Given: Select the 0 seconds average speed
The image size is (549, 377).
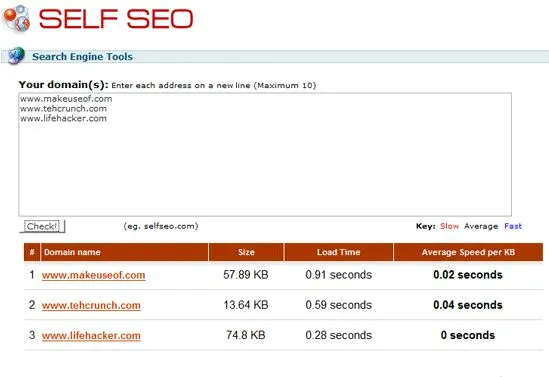Looking at the screenshot, I should (468, 335).
